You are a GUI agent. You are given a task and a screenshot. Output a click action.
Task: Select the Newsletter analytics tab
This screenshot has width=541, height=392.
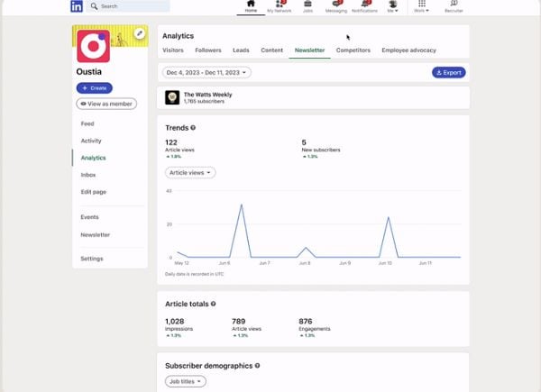coord(309,50)
